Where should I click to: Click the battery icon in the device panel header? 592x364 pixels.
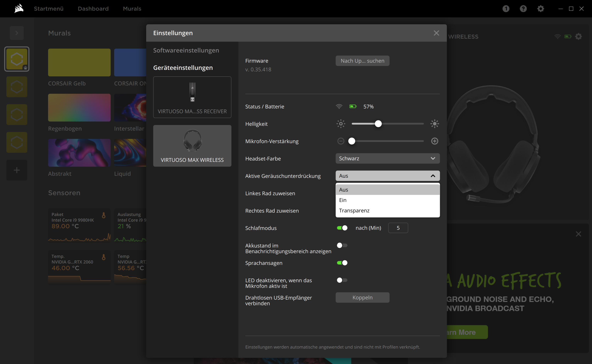[568, 37]
